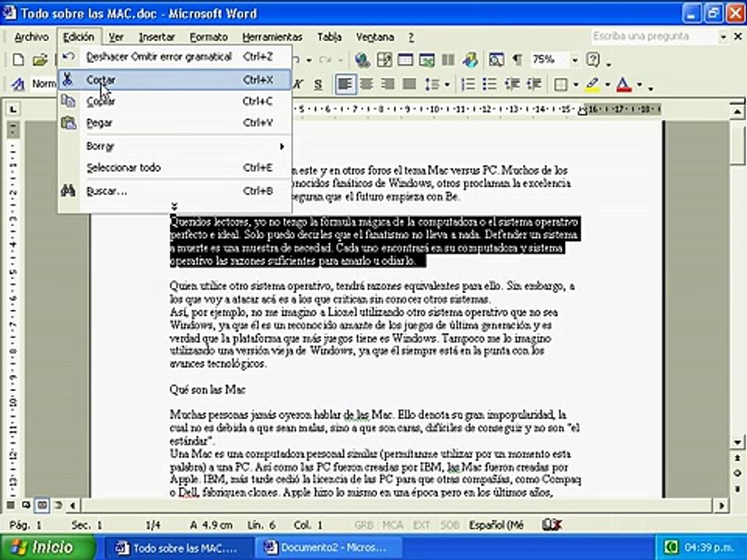Click the Styles and Formatting icon

click(x=18, y=84)
